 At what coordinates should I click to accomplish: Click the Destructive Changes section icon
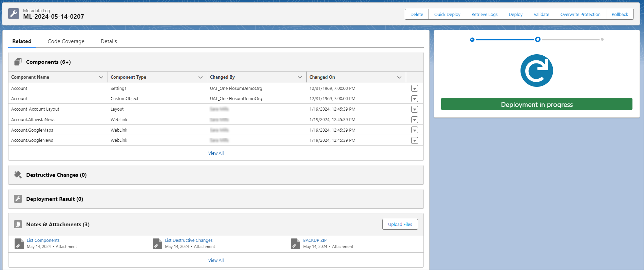click(18, 175)
